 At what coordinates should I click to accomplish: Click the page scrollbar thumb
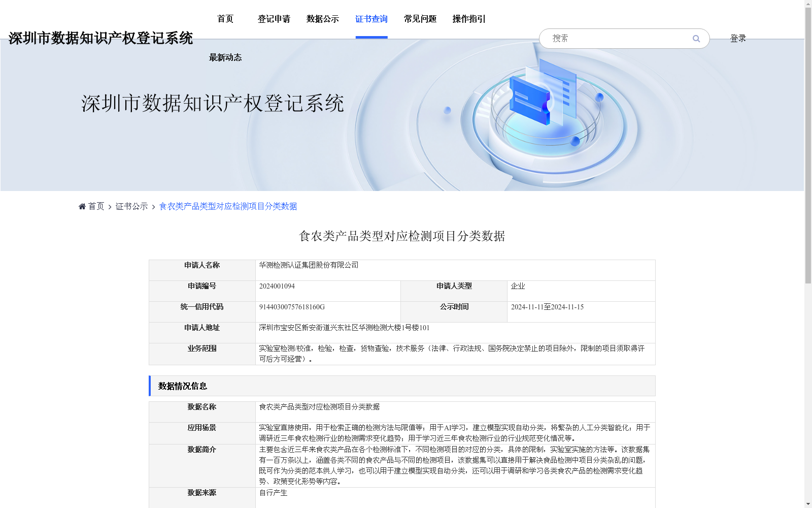coord(808,146)
